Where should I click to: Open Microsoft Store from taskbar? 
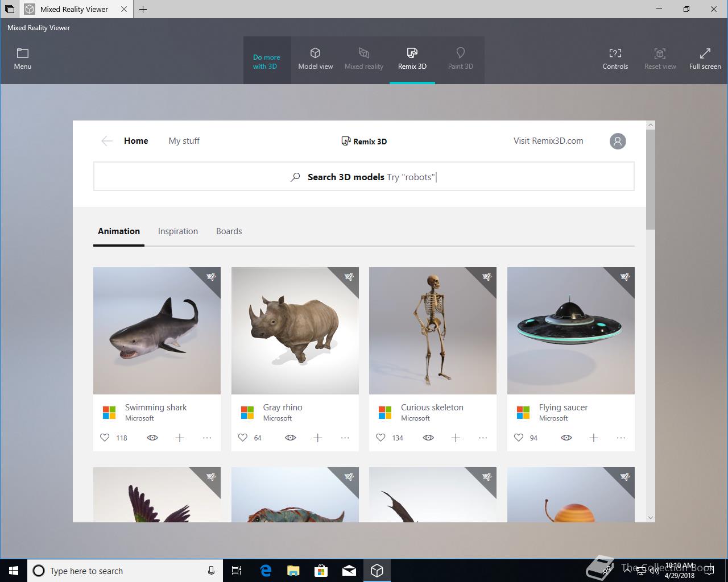321,571
